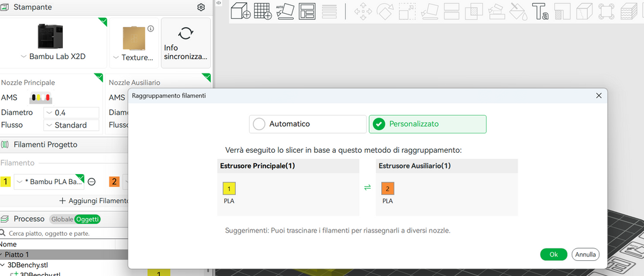This screenshot has height=276, width=644.
Task: Open the Bambu Lab X2D printer dropdown
Action: click(53, 57)
